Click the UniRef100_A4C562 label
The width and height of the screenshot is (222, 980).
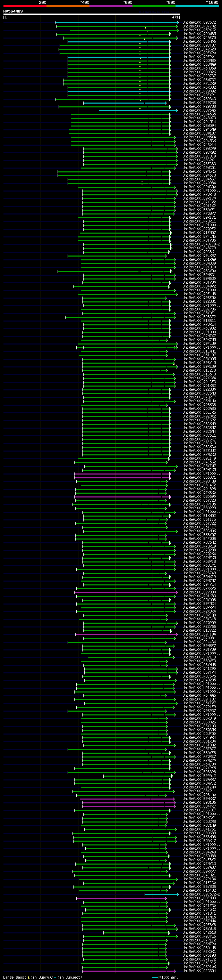(199, 462)
